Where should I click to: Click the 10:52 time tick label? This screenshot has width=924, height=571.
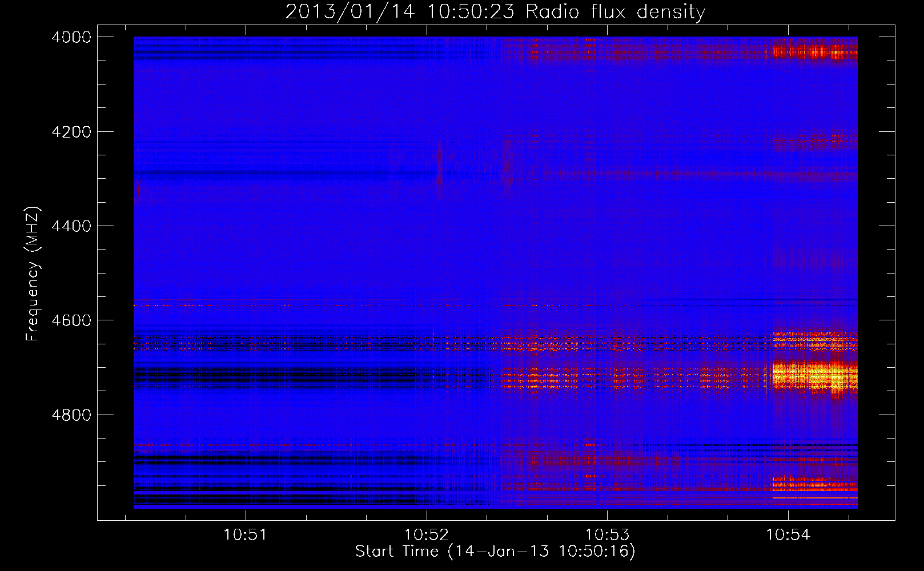427,535
